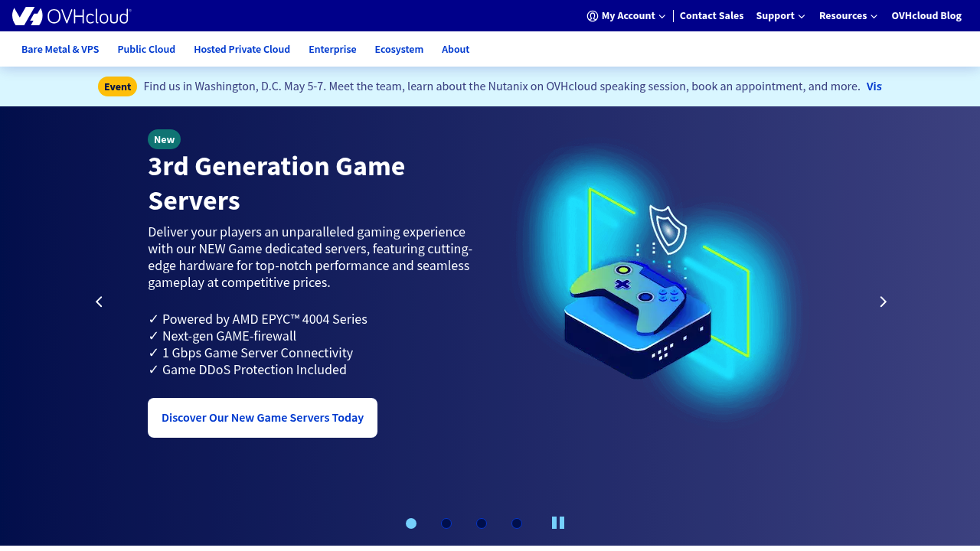Click the OVHcloud logo
The height and width of the screenshot is (551, 980).
click(x=71, y=15)
